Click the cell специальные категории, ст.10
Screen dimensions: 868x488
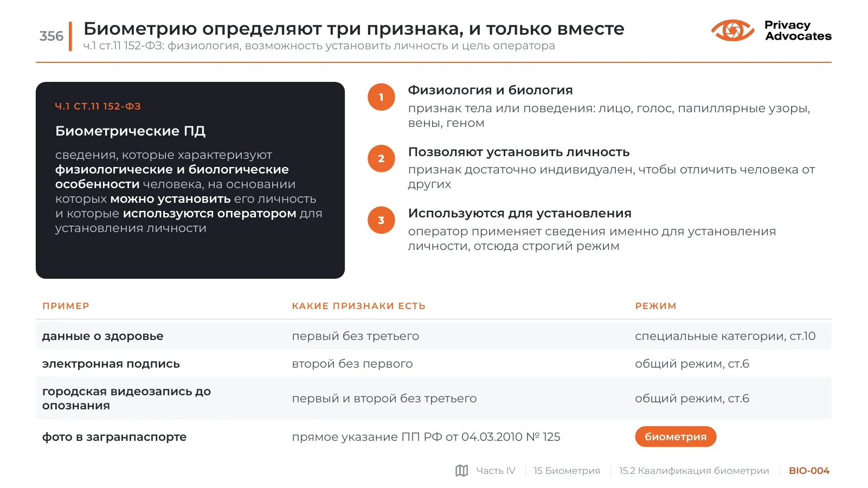725,336
